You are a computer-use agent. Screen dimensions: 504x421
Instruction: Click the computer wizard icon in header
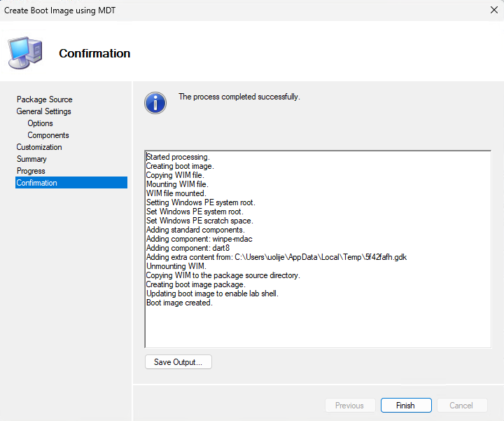(24, 53)
